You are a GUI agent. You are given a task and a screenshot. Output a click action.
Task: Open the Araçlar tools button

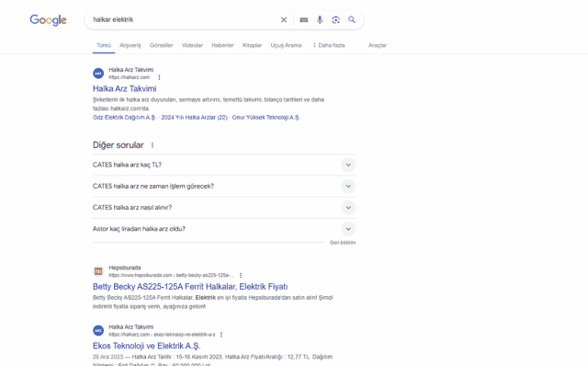[378, 45]
